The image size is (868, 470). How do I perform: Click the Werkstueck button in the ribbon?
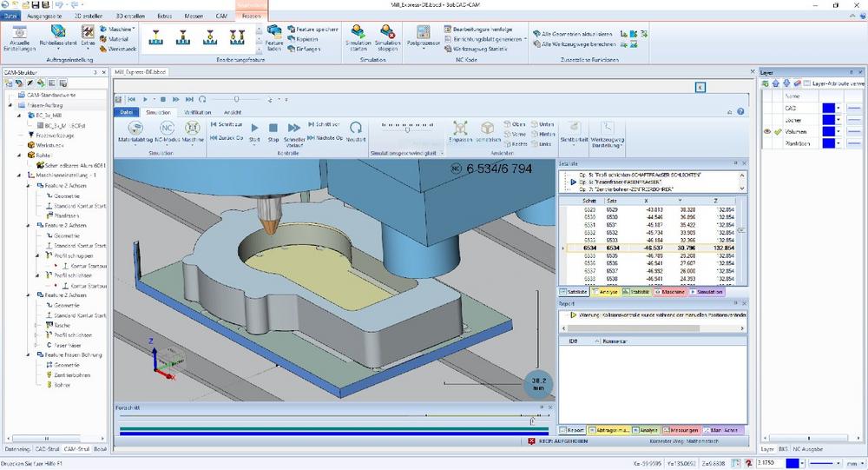pos(117,49)
